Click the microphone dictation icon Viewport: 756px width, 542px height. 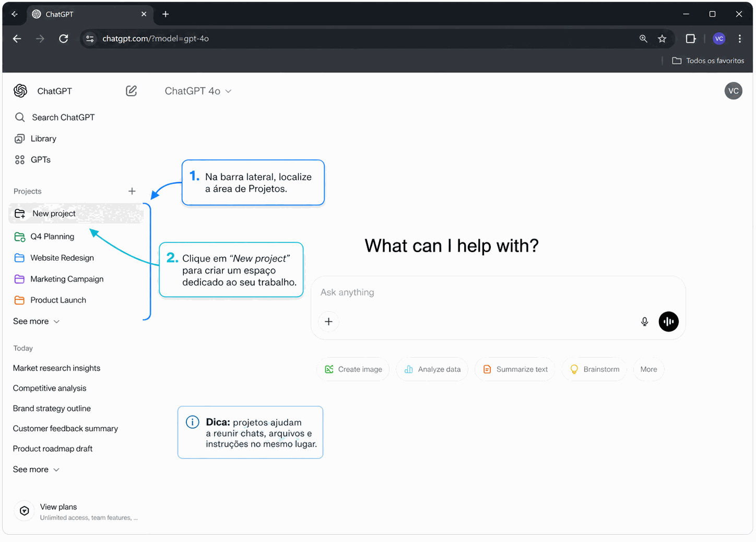644,322
